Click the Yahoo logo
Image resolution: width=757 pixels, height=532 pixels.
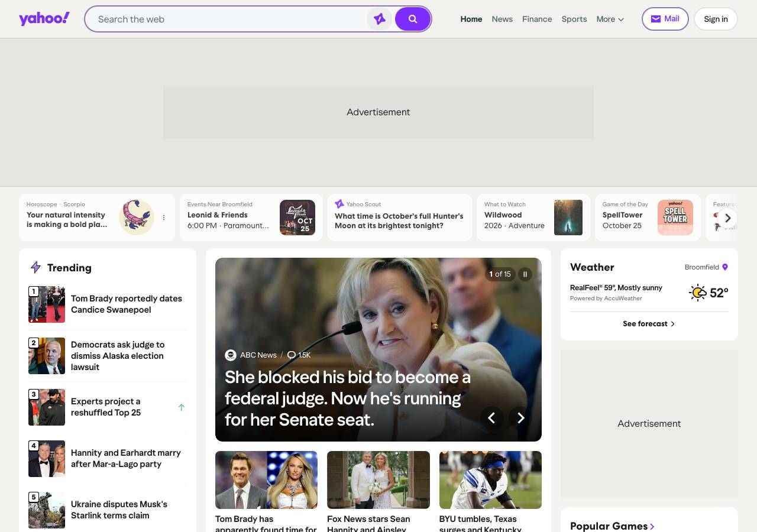tap(44, 19)
